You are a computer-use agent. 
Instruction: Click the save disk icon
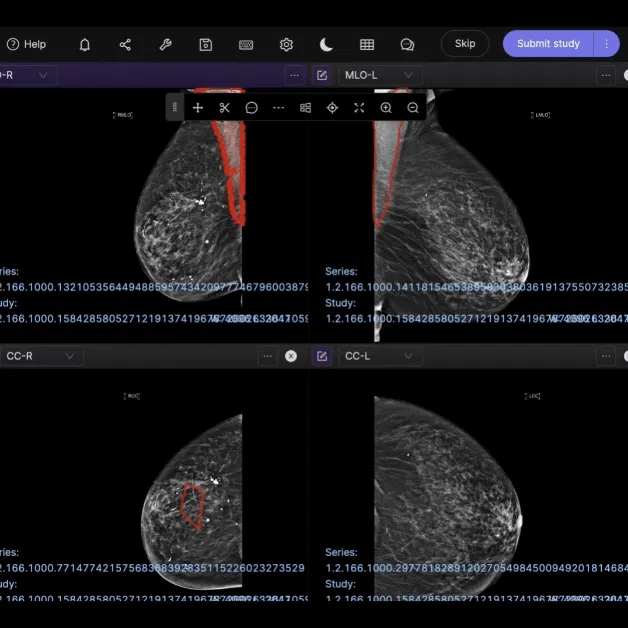click(x=205, y=44)
